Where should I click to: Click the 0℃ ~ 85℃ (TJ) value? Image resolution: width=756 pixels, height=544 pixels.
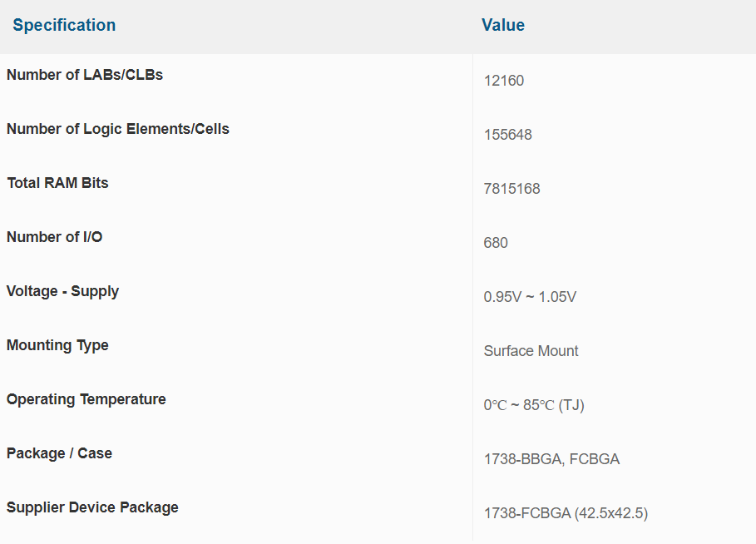[x=531, y=405]
